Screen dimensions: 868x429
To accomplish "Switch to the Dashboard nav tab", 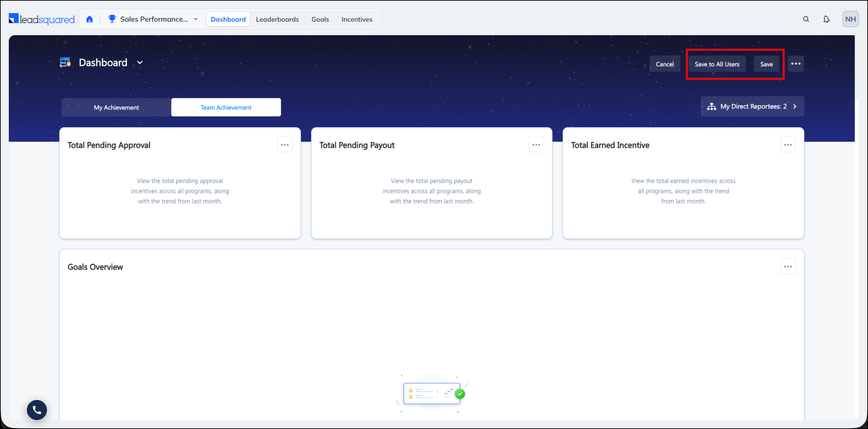I will [x=228, y=19].
